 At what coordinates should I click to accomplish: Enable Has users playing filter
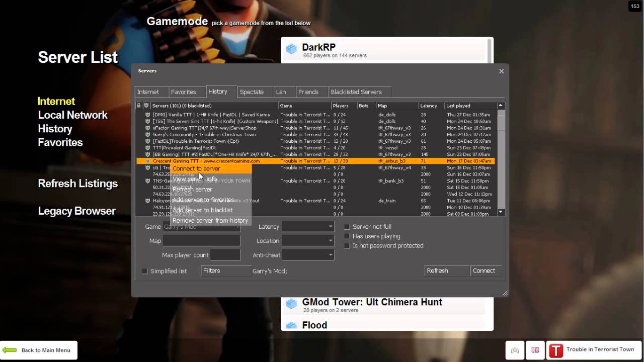click(x=347, y=236)
